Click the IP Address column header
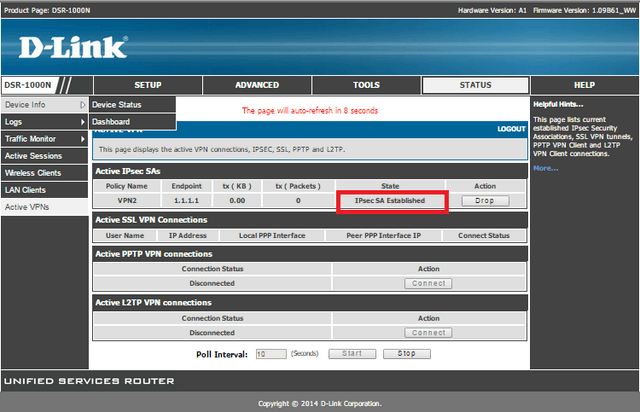Viewport: 640px width, 412px height. pyautogui.click(x=188, y=236)
